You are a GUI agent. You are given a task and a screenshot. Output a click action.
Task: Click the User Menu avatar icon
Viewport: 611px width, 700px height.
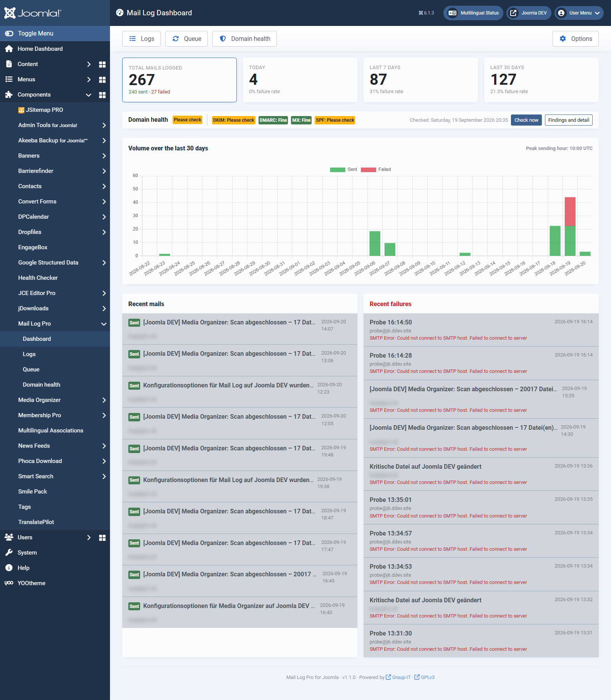pyautogui.click(x=561, y=13)
